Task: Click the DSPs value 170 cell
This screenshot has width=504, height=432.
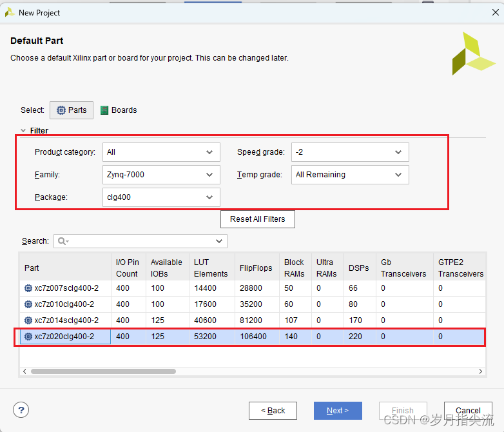Action: point(360,320)
